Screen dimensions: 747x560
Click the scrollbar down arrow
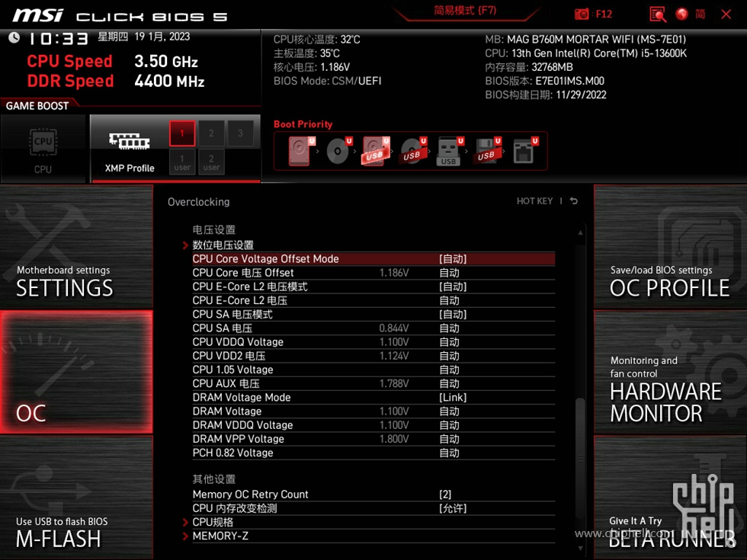580,548
